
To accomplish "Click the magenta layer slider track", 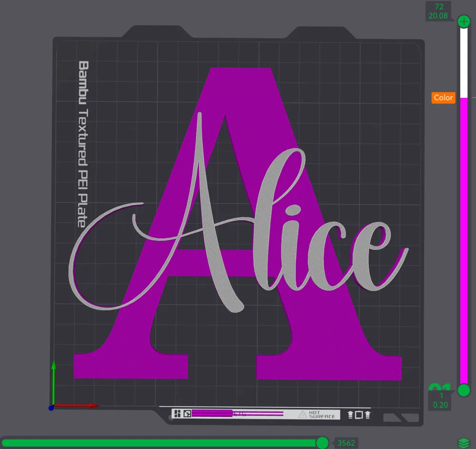I will 464,241.
